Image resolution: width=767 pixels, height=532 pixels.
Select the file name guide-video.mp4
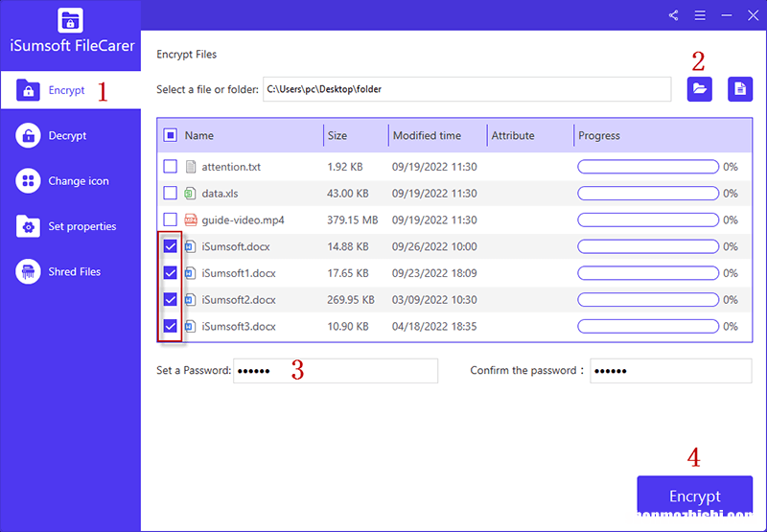[x=244, y=220]
